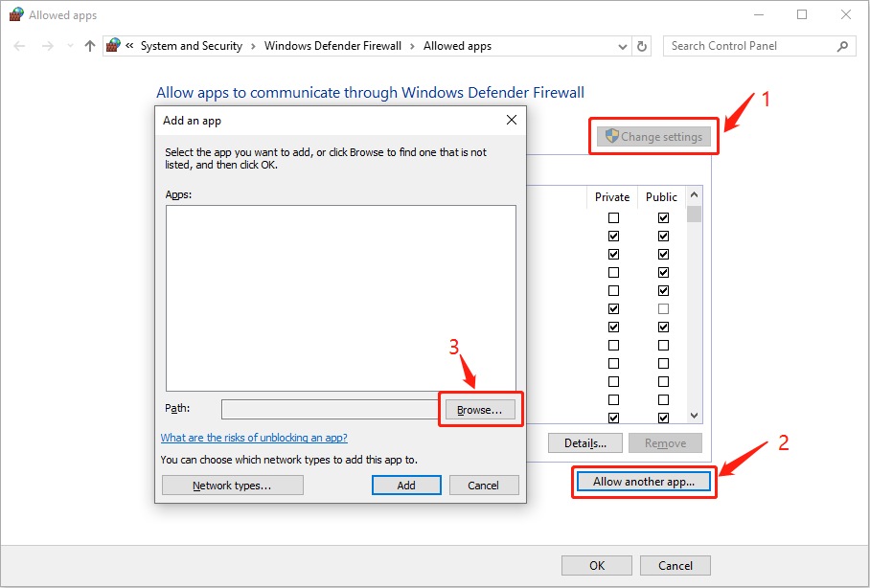Cancel the Add an app dialog
Screen dimensions: 870x588
(483, 486)
